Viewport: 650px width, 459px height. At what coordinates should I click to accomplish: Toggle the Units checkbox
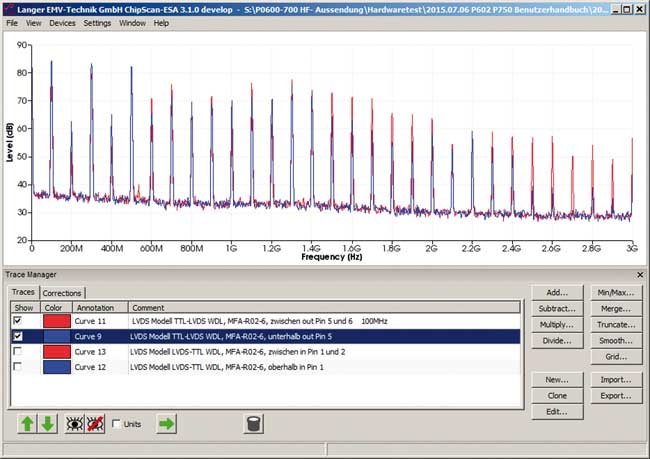pyautogui.click(x=118, y=424)
